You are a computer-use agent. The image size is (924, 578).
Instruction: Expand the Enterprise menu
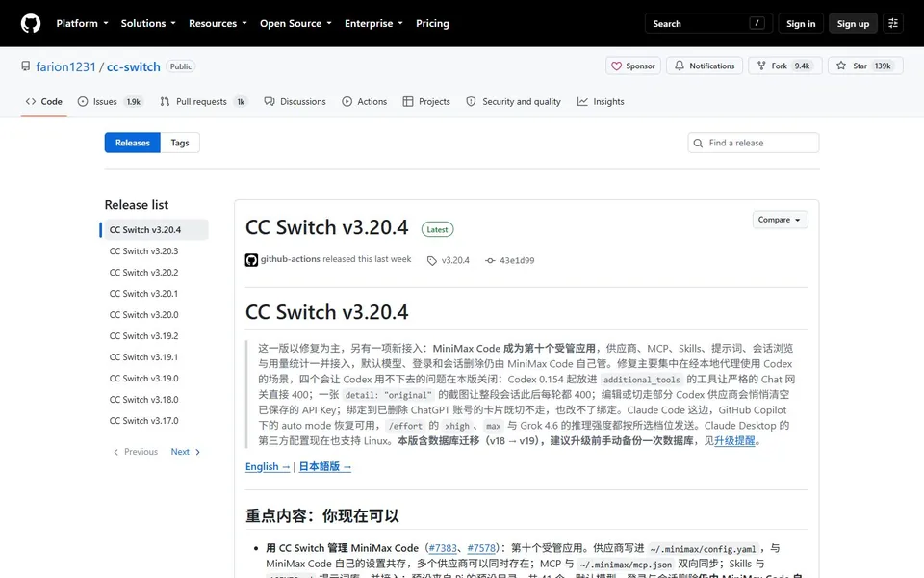point(374,23)
